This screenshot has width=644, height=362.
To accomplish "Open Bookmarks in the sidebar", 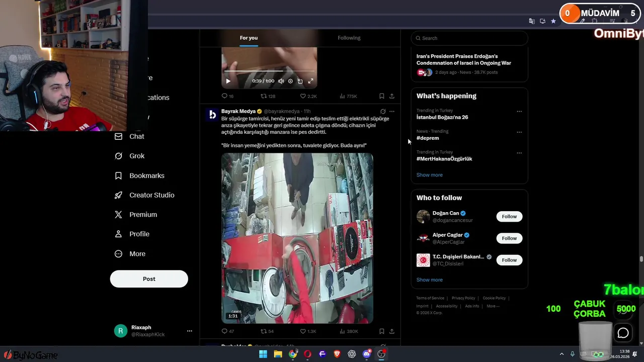I will pos(139,175).
